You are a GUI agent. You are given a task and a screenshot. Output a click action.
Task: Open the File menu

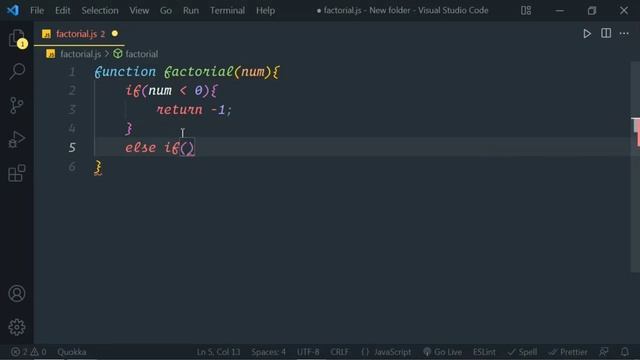point(37,10)
